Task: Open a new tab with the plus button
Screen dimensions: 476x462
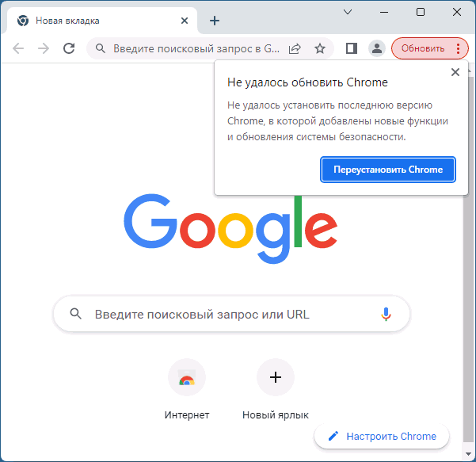Action: (215, 21)
